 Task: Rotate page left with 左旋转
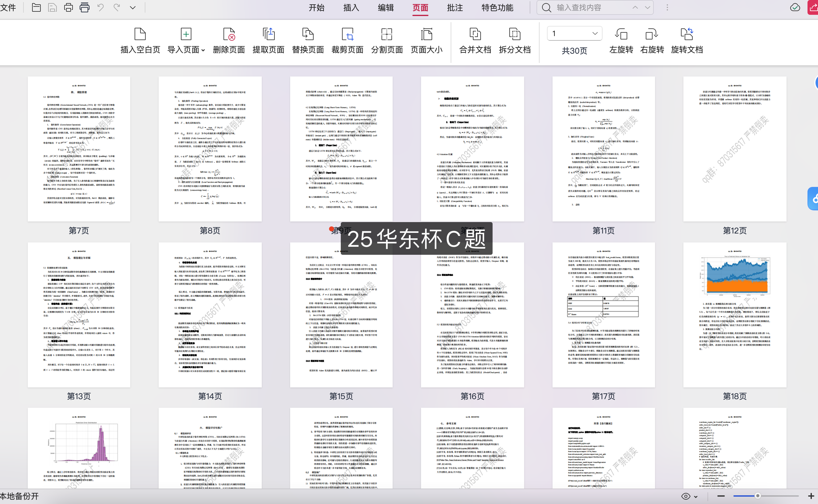point(621,34)
